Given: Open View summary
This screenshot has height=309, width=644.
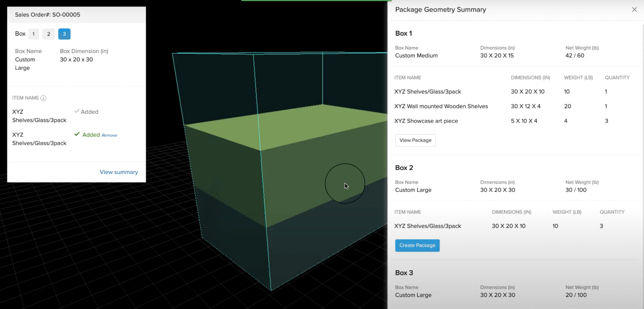Looking at the screenshot, I should 119,172.
